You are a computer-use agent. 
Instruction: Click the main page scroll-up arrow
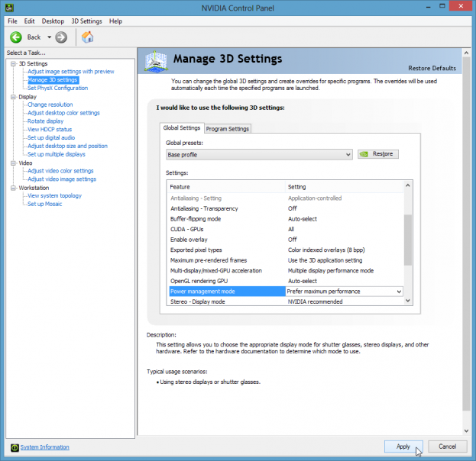tap(467, 53)
